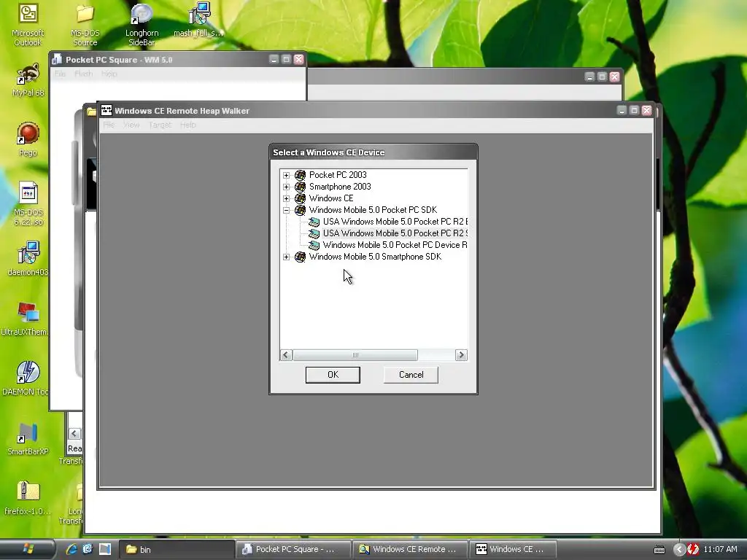
Task: Select Windows Mobile 5.0 Pocket PC Device entry
Action: (x=395, y=245)
